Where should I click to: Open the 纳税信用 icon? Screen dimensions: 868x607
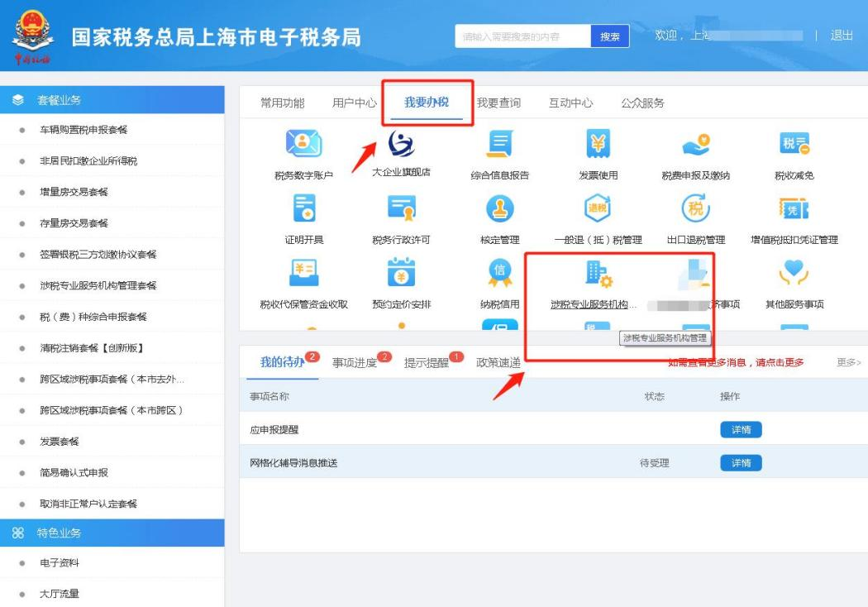pyautogui.click(x=500, y=273)
